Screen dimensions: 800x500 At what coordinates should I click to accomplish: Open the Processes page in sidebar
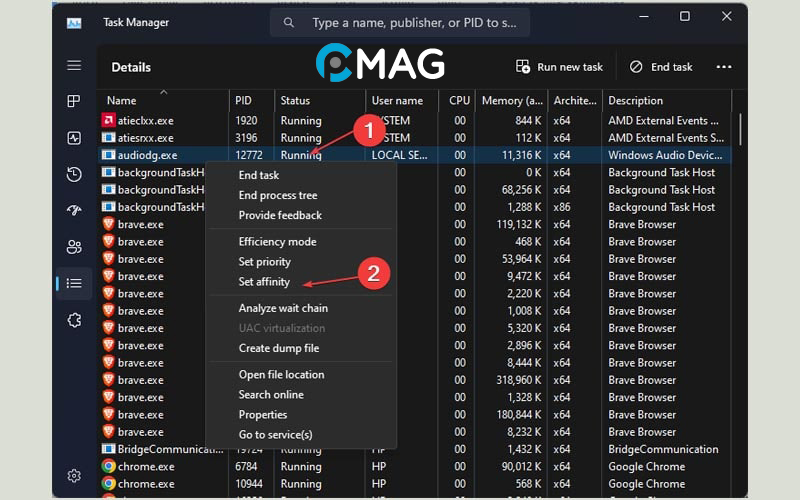click(x=74, y=101)
